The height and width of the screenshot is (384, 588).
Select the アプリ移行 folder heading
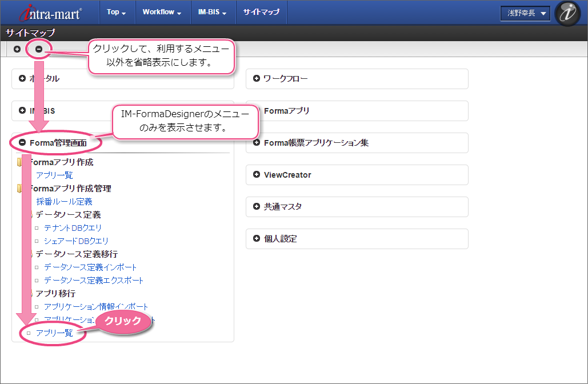[55, 294]
